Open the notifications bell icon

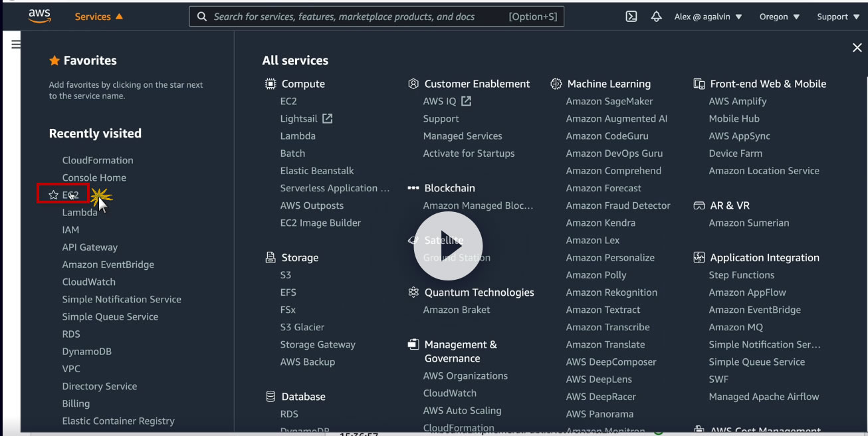(x=656, y=17)
